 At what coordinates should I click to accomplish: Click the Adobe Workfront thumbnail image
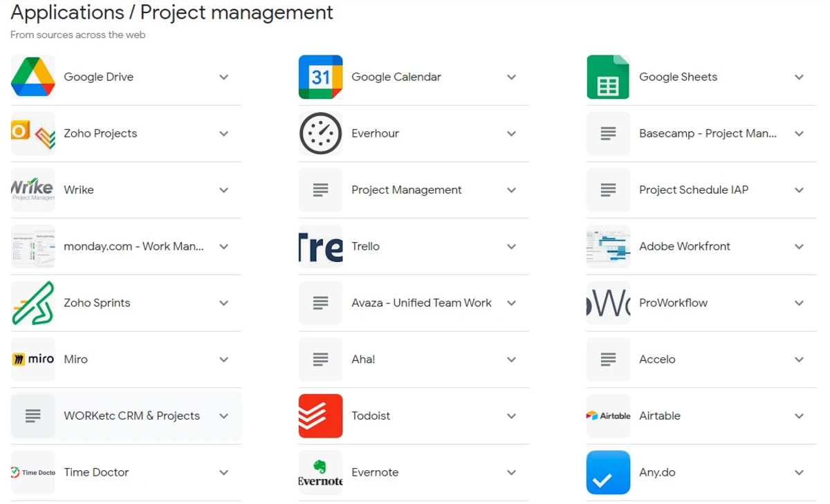tap(608, 246)
